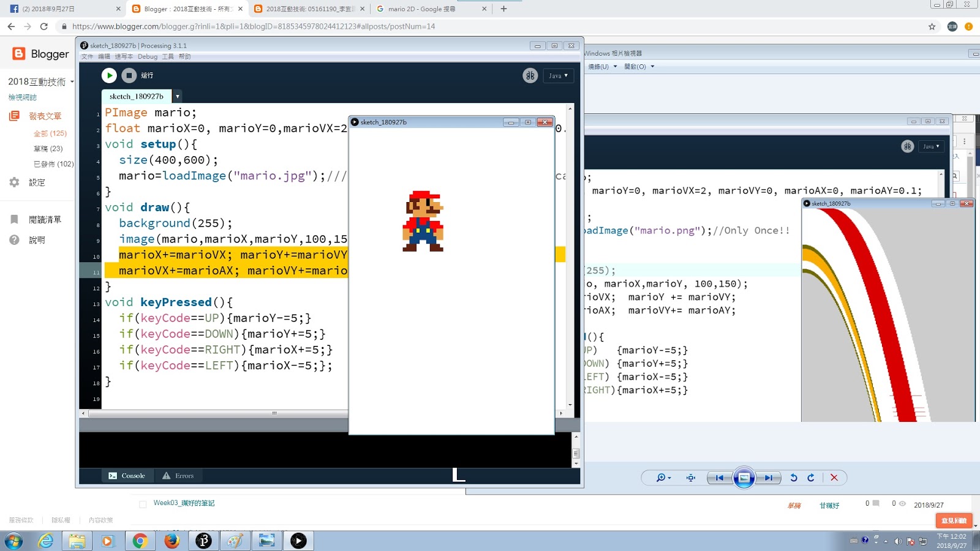Go to next photo in Photo Viewer
Screen dimensions: 980x551
768,478
